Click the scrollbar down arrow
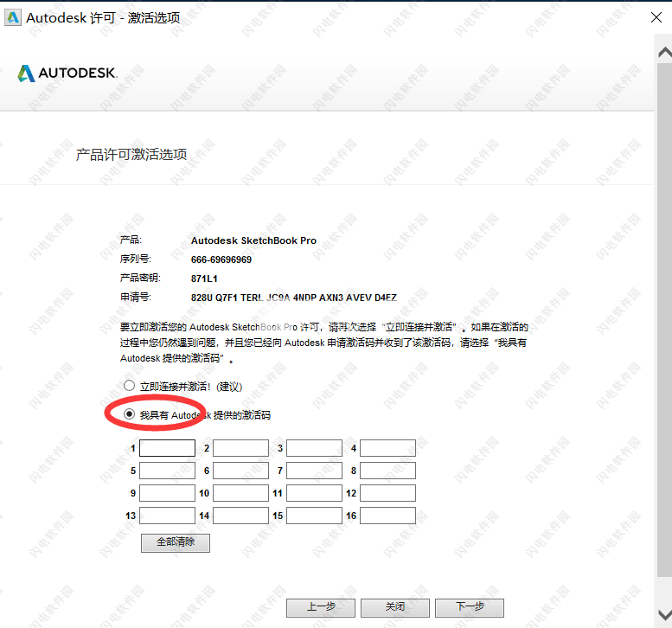672x628 pixels. click(x=665, y=614)
